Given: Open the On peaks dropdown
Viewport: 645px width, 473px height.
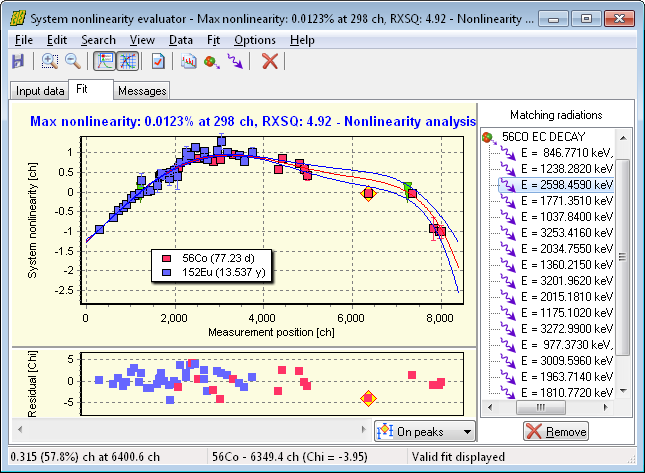Looking at the screenshot, I should pyautogui.click(x=425, y=431).
